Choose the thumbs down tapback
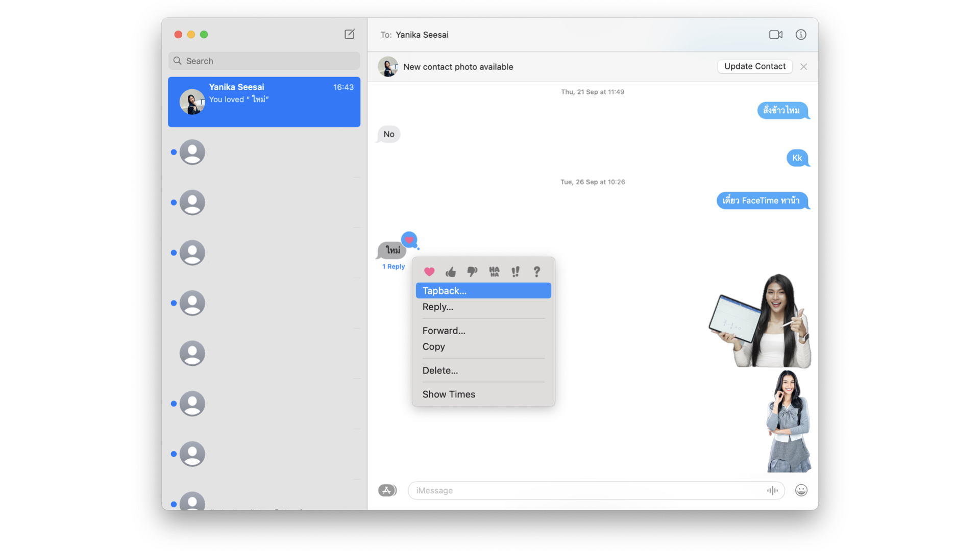The width and height of the screenshot is (980, 551). 472,272
